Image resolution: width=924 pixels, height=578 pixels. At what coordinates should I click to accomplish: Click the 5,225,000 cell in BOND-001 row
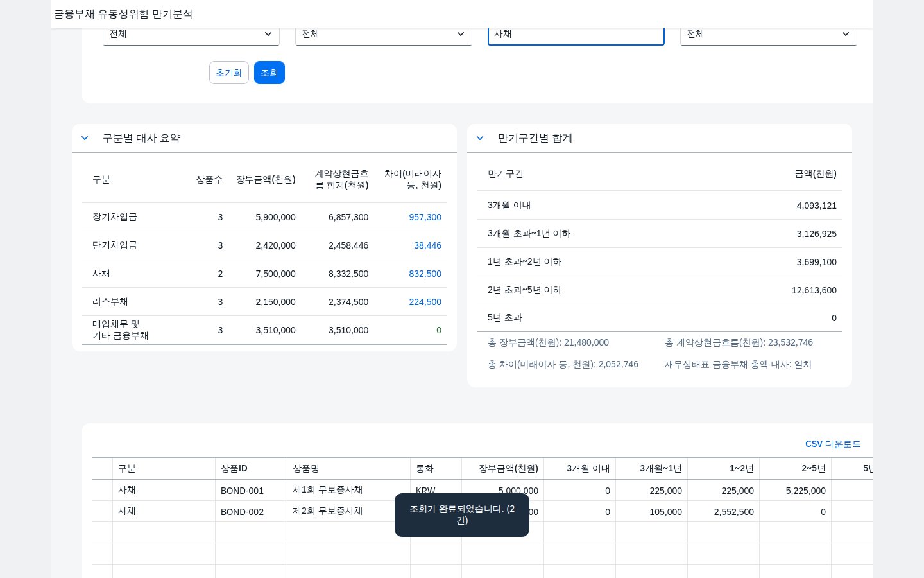click(795, 491)
